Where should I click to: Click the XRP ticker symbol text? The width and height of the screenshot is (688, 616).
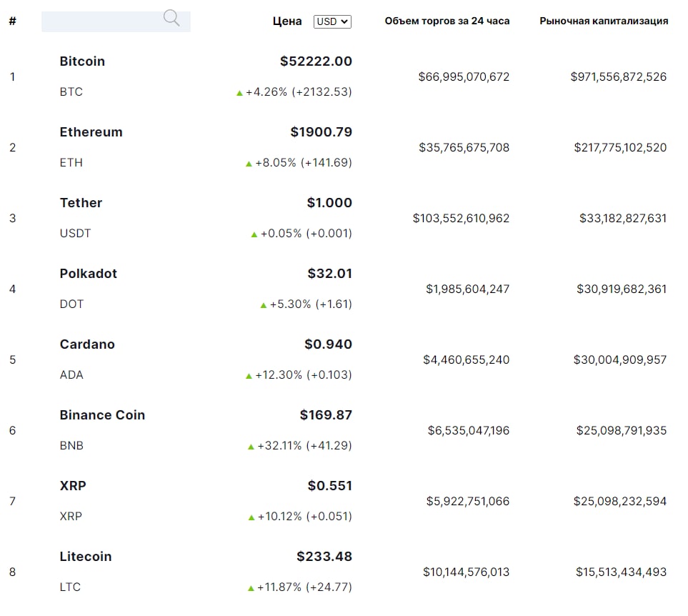coord(71,517)
